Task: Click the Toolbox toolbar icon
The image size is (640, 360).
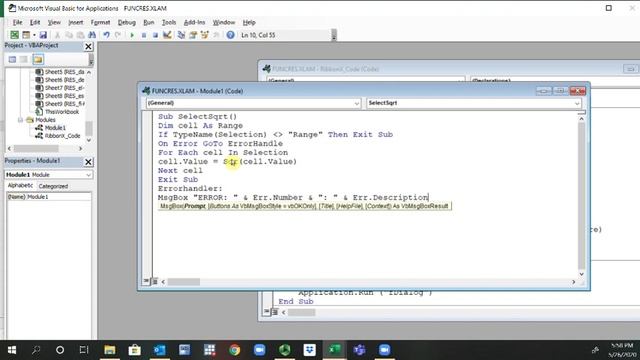Action: click(216, 35)
